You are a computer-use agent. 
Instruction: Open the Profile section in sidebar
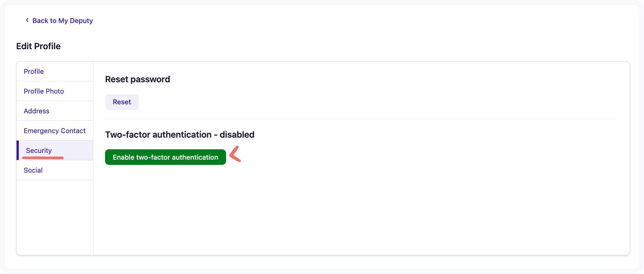click(x=33, y=71)
